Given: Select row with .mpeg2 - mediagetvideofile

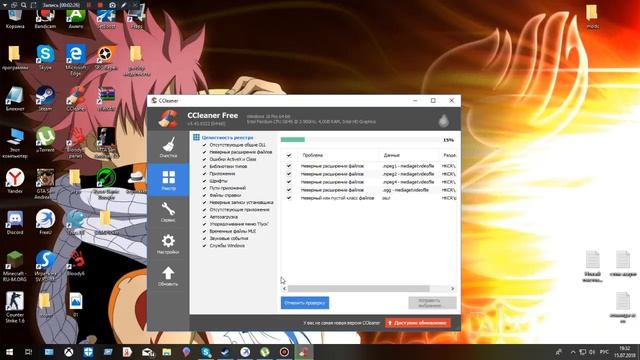Looking at the screenshot, I should coord(369,174).
